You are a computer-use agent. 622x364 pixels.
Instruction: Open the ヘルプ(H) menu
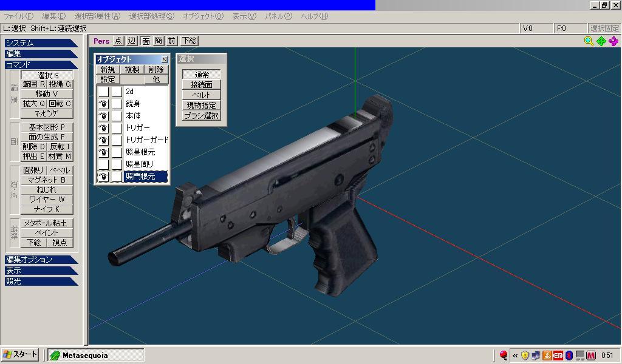[x=314, y=16]
